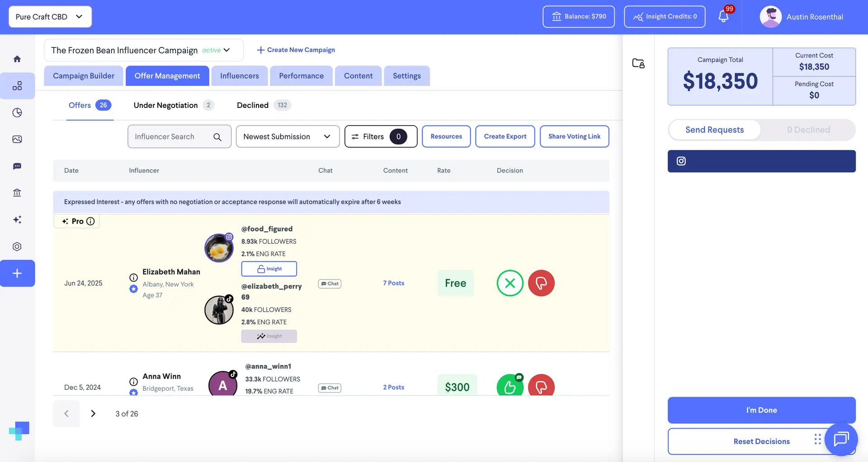
Task: Approve Anna Winn with green thumbs up
Action: click(x=510, y=386)
